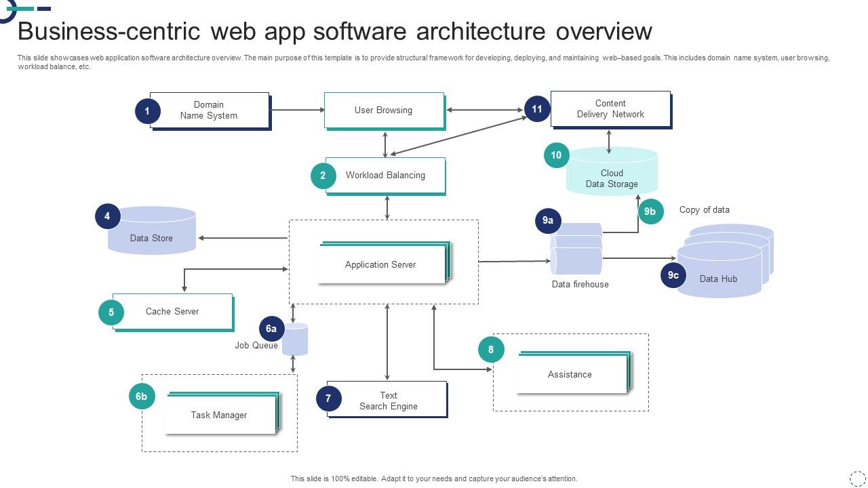Select the teal number 8 badge

491,350
